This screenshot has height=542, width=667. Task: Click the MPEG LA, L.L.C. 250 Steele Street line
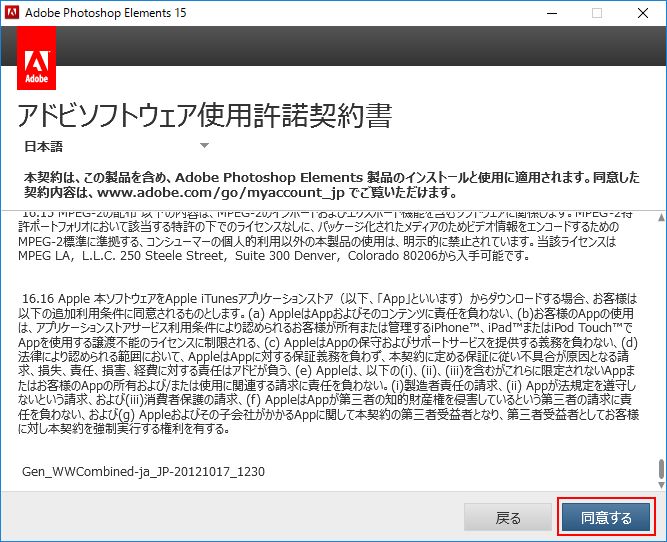[x=274, y=256]
